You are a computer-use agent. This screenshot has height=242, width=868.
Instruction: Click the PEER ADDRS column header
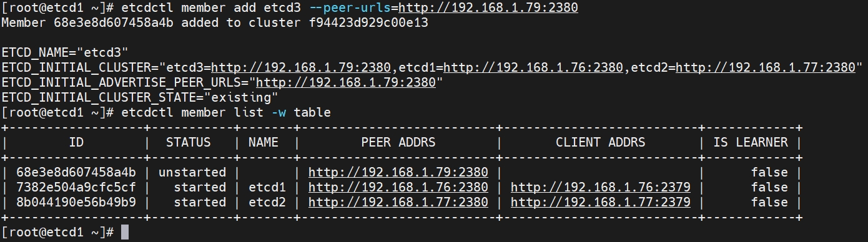398,142
